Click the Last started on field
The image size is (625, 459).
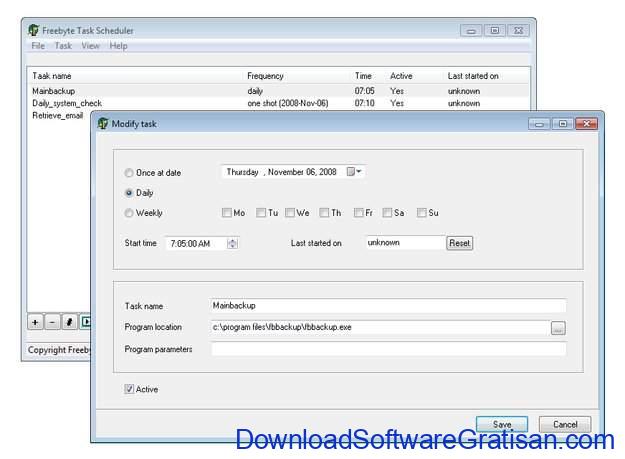(x=405, y=243)
